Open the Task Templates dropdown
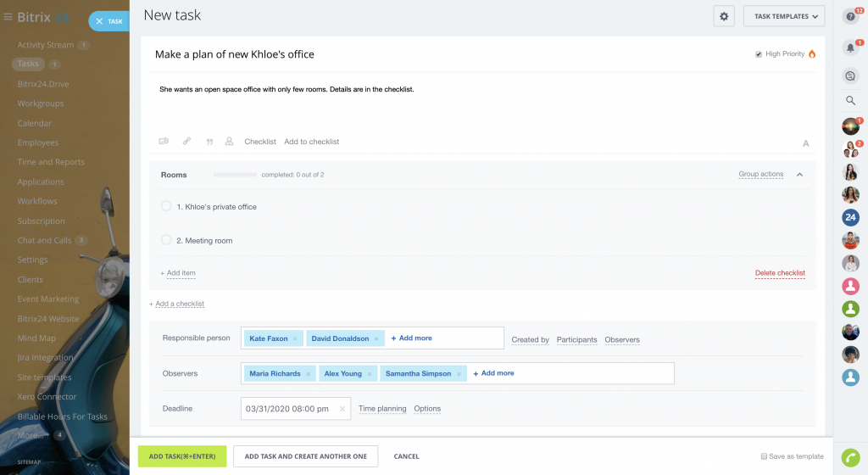The height and width of the screenshot is (475, 868). [x=783, y=16]
